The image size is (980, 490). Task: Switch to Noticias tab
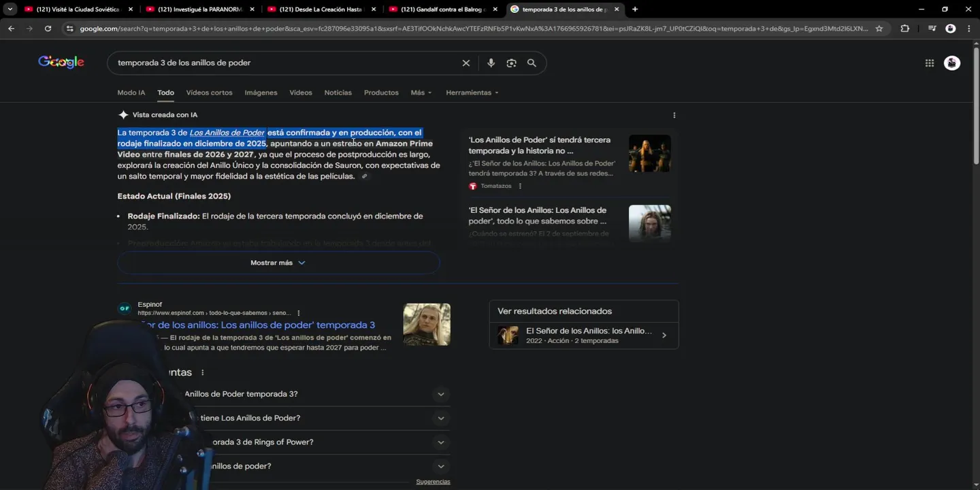coord(338,93)
